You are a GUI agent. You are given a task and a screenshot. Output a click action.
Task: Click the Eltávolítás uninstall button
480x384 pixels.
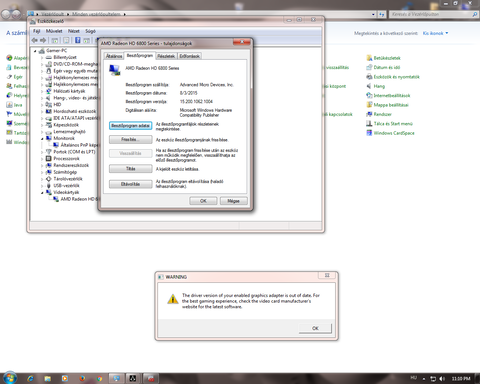130,184
